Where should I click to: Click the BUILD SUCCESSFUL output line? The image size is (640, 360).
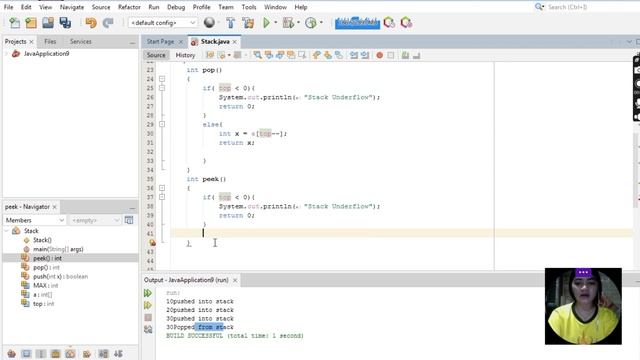pos(235,336)
